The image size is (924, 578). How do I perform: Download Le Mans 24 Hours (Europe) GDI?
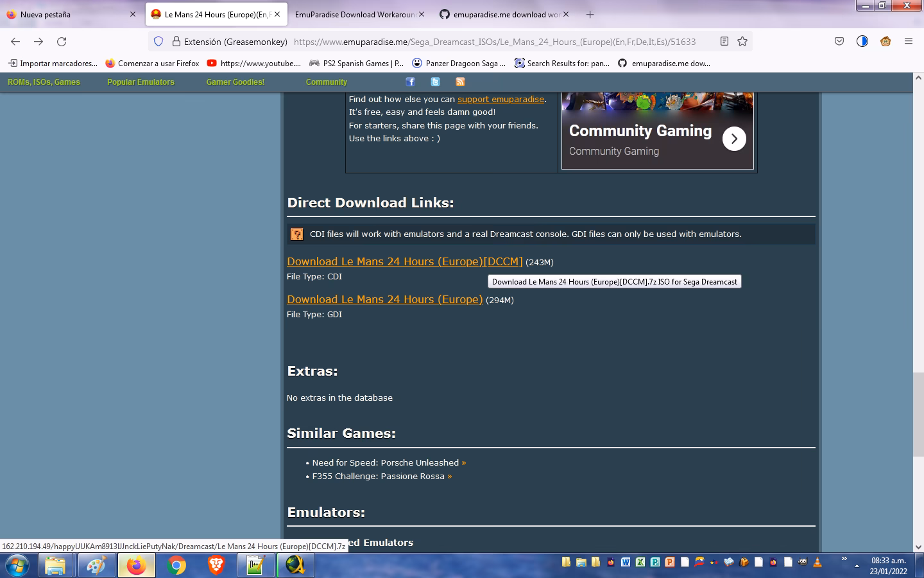tap(385, 299)
